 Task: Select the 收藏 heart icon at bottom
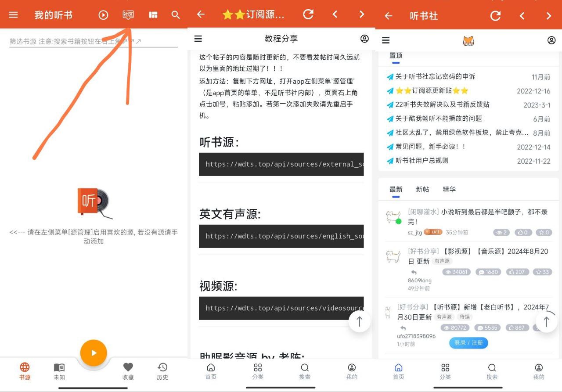128,371
